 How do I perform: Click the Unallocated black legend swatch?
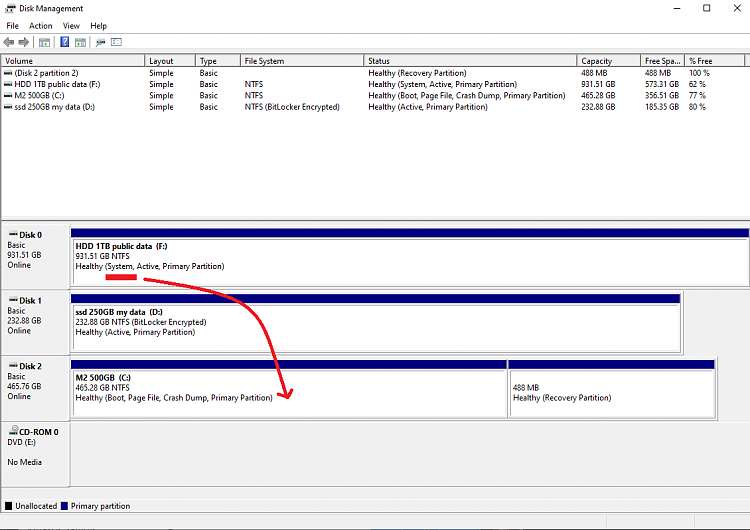9,506
